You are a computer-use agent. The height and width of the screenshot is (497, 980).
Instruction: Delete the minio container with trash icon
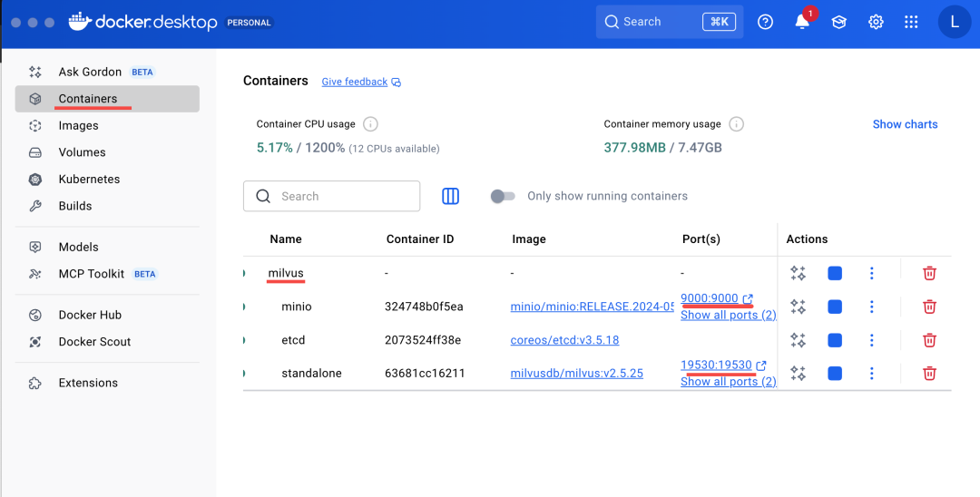click(x=929, y=307)
